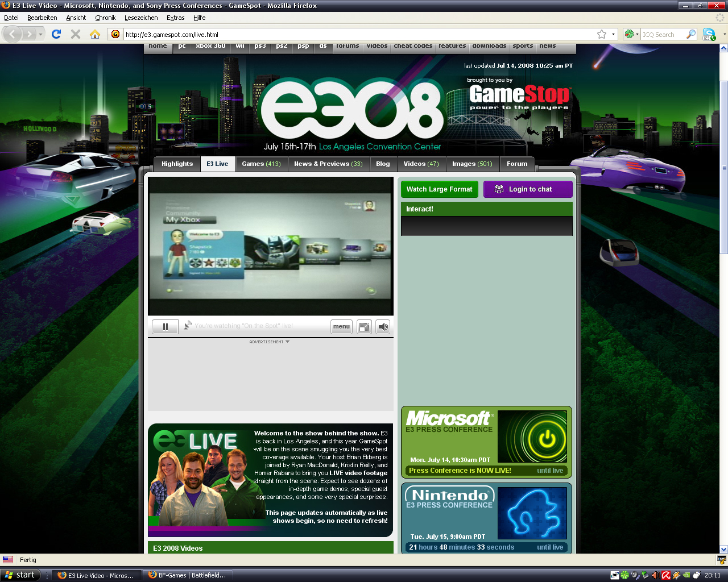Click the US flag status bar icon
The height and width of the screenshot is (582, 728).
(8, 560)
